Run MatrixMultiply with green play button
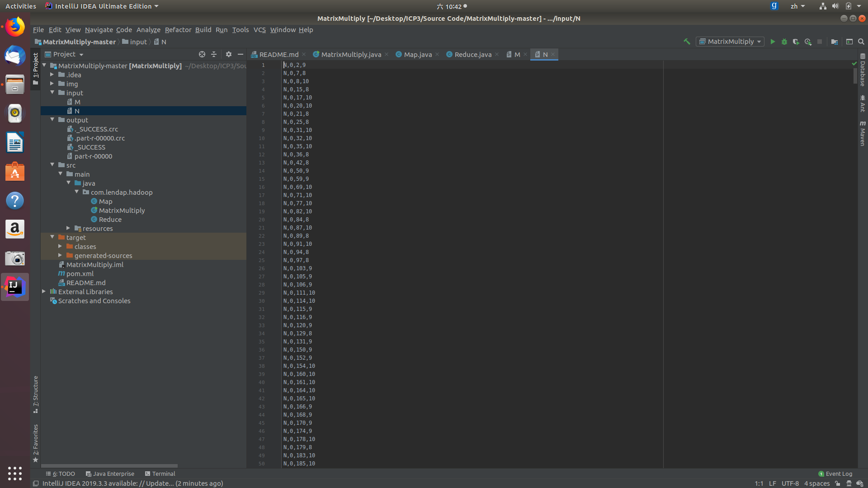The height and width of the screenshot is (488, 868). pyautogui.click(x=773, y=42)
